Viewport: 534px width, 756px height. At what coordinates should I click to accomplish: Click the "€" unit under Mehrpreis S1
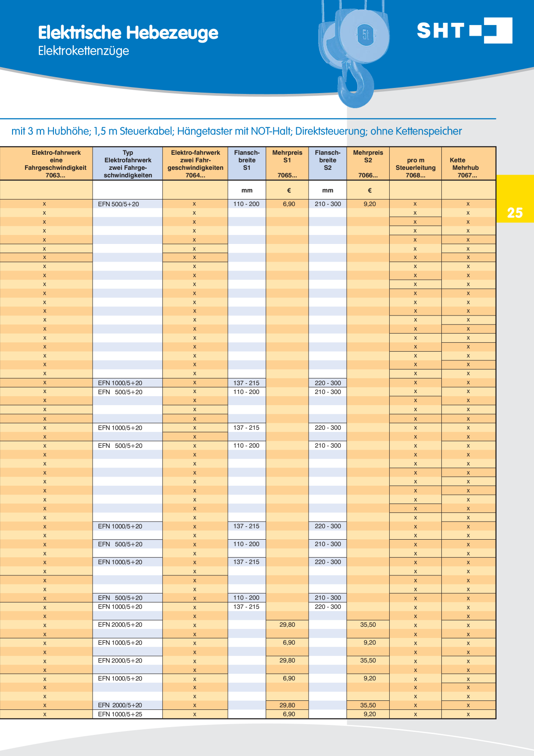pyautogui.click(x=289, y=191)
